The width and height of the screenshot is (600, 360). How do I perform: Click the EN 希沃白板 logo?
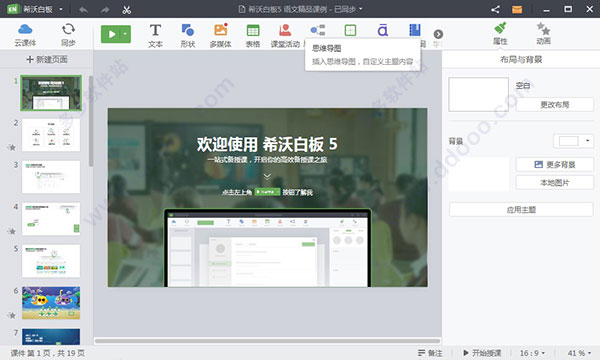[x=30, y=9]
